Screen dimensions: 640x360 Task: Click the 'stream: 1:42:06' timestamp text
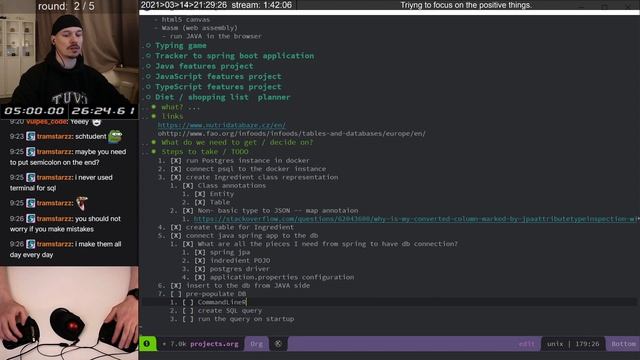coord(262,5)
